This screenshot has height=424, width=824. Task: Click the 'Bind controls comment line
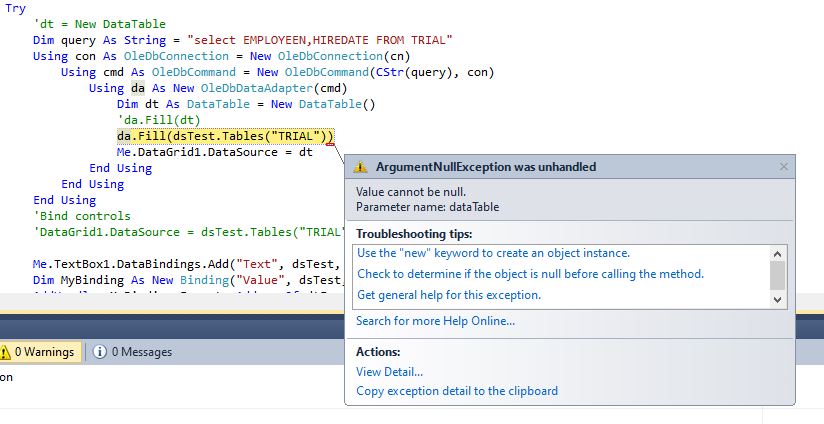tap(81, 216)
